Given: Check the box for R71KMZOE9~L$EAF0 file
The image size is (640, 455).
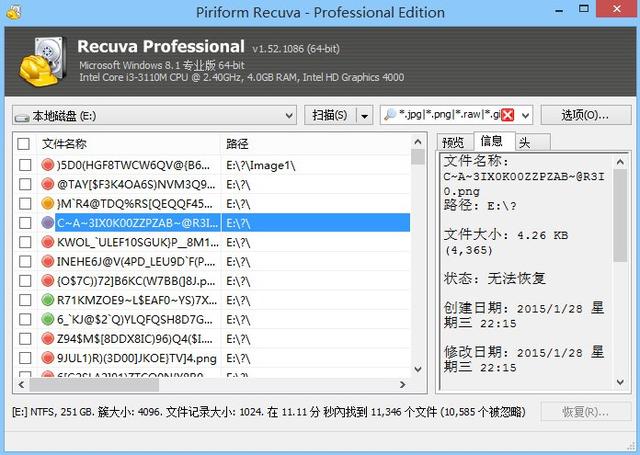Looking at the screenshot, I should pyautogui.click(x=25, y=300).
